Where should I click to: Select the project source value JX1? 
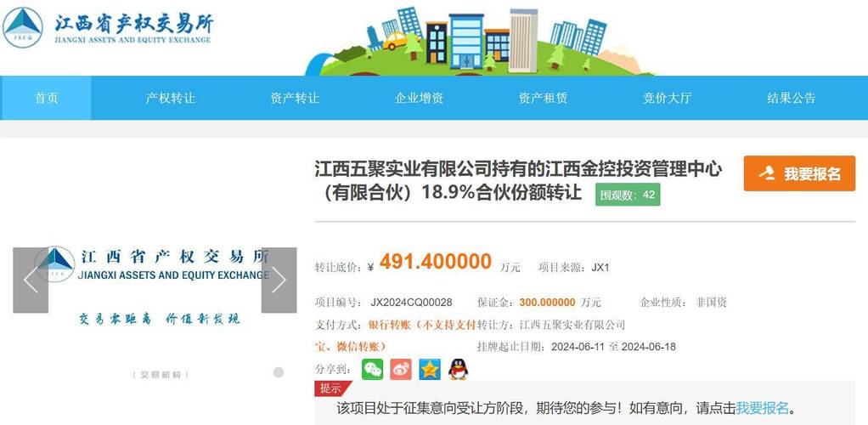(x=600, y=267)
